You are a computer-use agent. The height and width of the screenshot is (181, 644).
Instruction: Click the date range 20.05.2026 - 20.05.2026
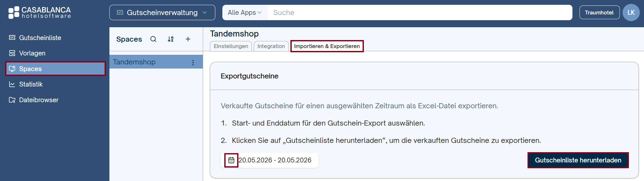(275, 160)
